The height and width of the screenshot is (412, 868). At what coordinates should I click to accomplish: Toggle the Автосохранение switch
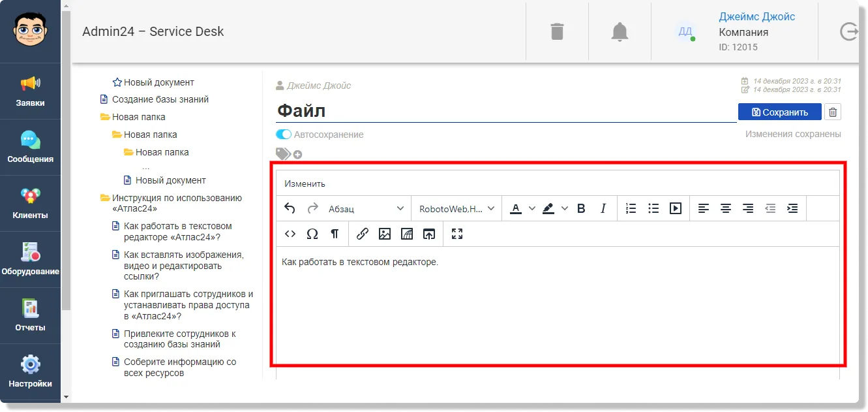click(x=284, y=135)
